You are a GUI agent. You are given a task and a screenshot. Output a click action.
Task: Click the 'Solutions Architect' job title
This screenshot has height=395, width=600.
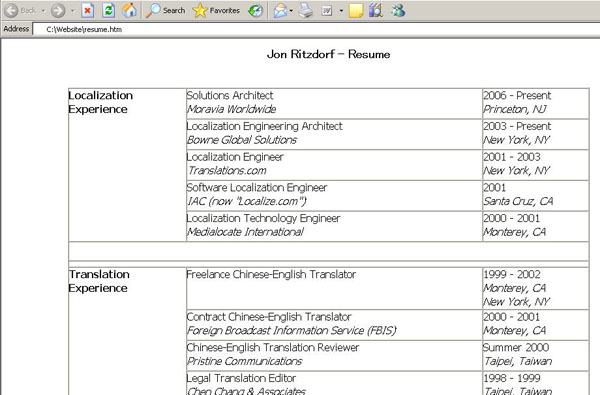pyautogui.click(x=230, y=95)
